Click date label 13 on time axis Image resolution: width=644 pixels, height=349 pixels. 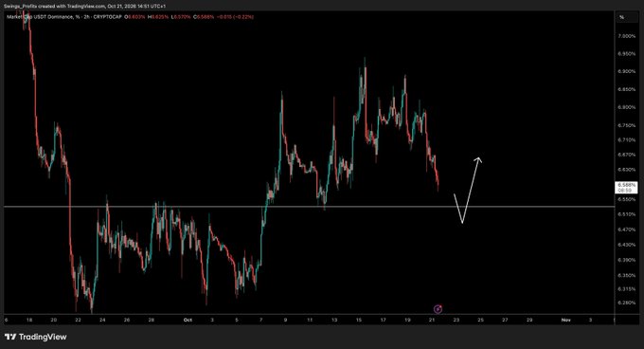pyautogui.click(x=334, y=320)
